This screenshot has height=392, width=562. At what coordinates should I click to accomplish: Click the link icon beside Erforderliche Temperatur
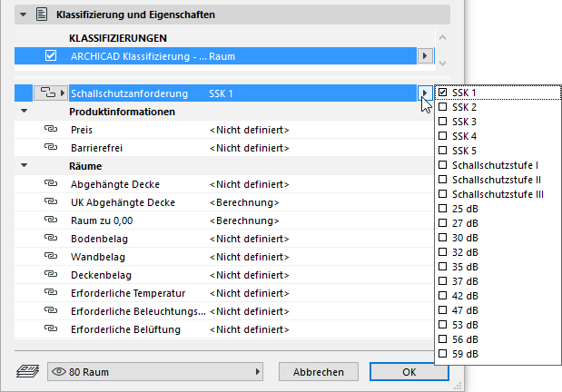(50, 293)
